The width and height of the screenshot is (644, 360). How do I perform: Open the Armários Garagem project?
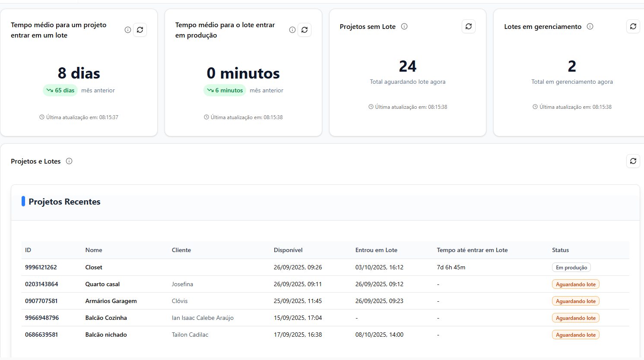point(111,301)
